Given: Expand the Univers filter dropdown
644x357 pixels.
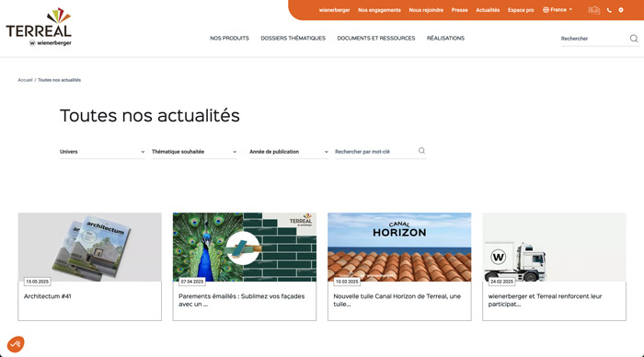Looking at the screenshot, I should [102, 152].
